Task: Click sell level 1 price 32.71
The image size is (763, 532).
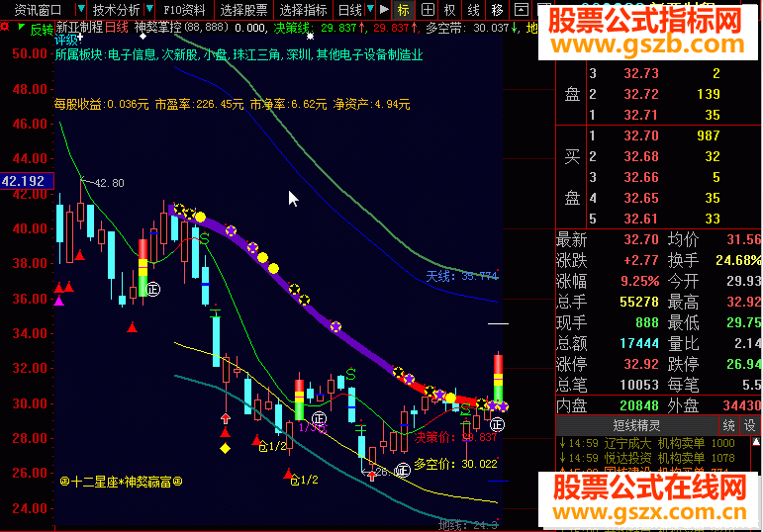Action: [x=641, y=115]
